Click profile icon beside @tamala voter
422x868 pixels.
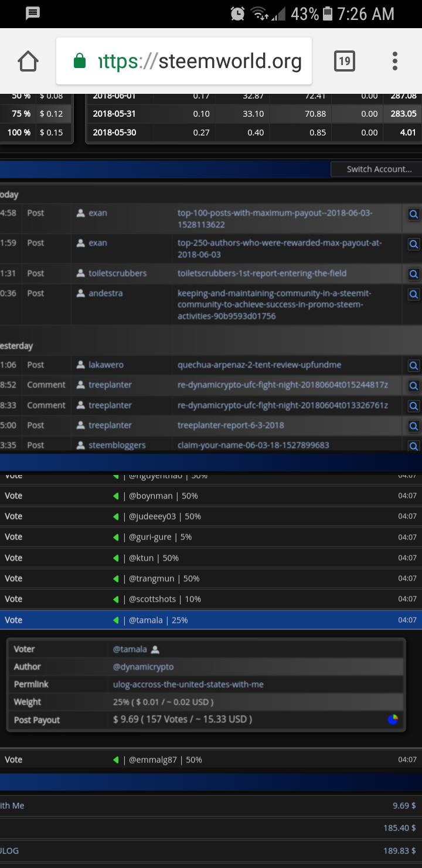[155, 649]
